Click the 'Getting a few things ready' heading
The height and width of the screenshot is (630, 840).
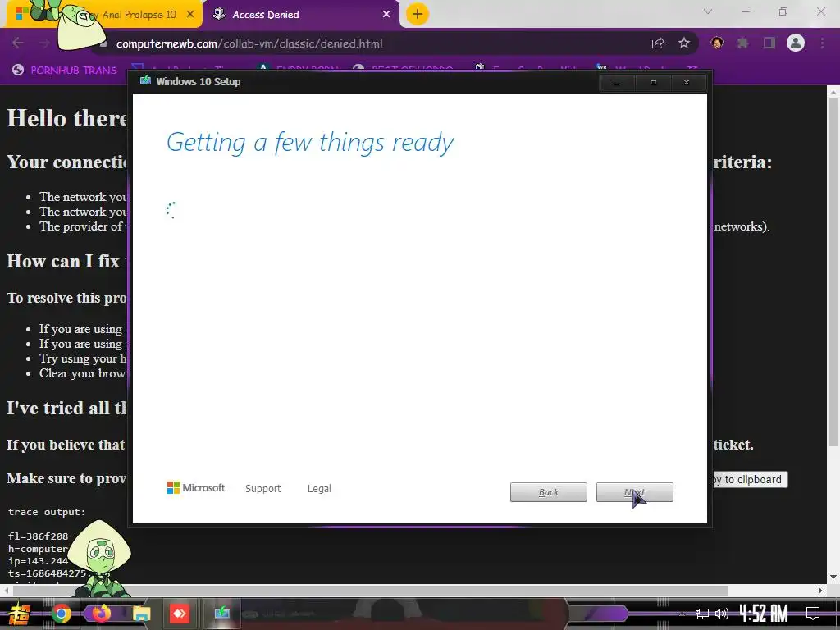click(309, 143)
